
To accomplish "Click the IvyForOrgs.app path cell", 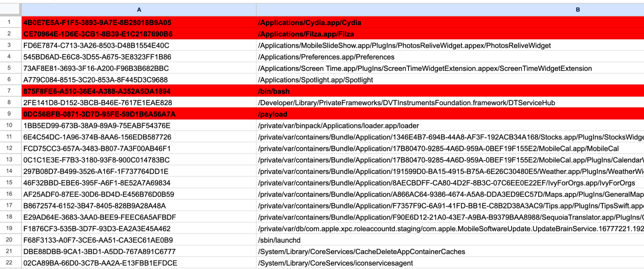I will tap(446, 183).
